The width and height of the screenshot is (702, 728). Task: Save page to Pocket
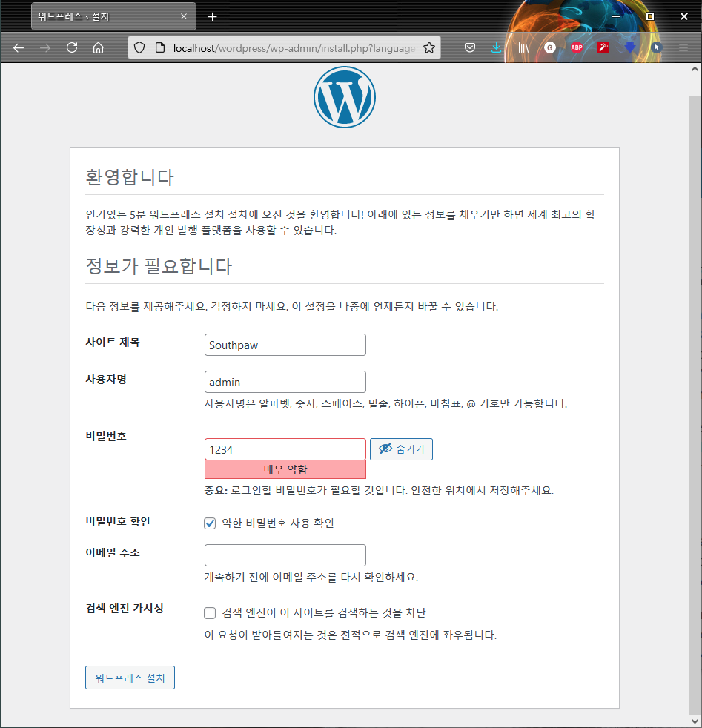pos(470,48)
